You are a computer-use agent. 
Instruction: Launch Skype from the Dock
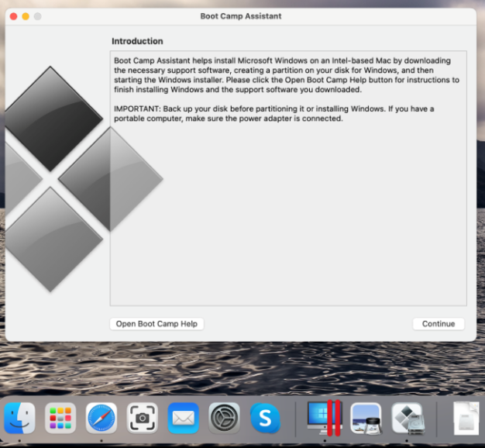tap(265, 418)
